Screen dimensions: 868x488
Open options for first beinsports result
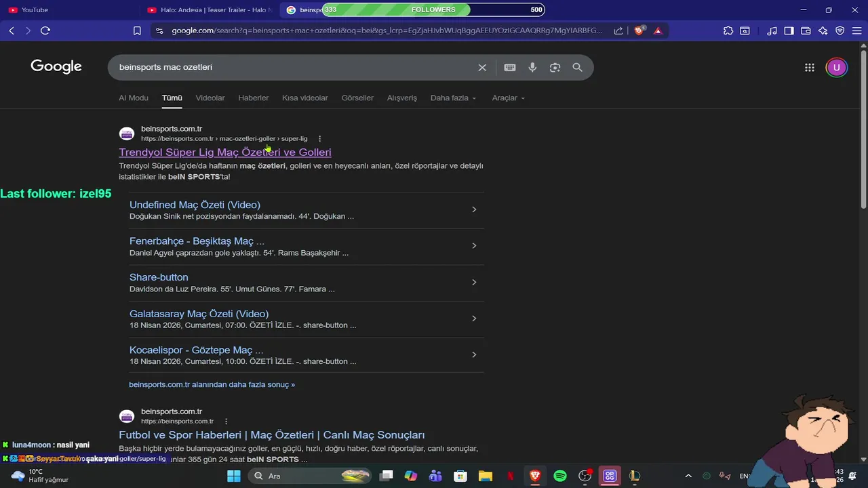[320, 138]
